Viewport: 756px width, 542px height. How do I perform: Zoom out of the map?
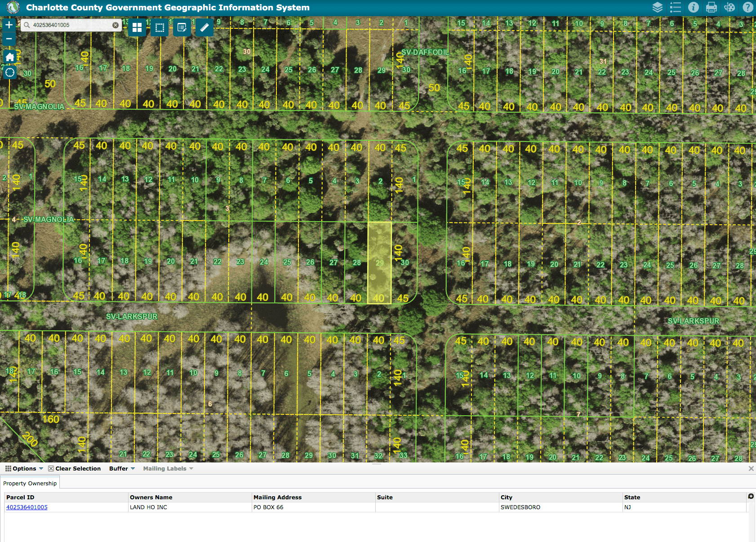coord(9,39)
